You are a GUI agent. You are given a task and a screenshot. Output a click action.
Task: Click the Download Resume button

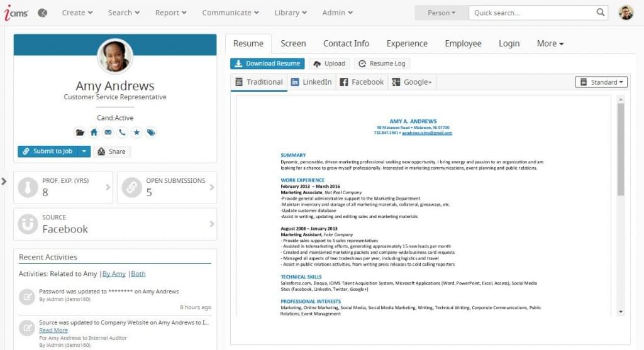(267, 63)
